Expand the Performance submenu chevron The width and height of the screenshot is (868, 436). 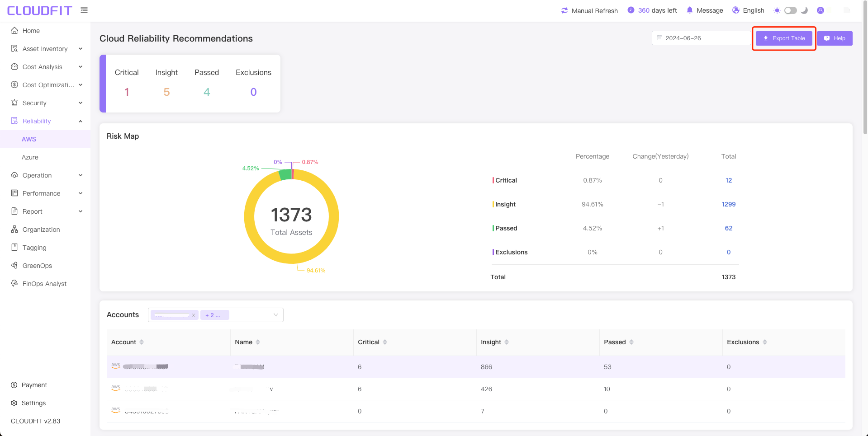(81, 193)
